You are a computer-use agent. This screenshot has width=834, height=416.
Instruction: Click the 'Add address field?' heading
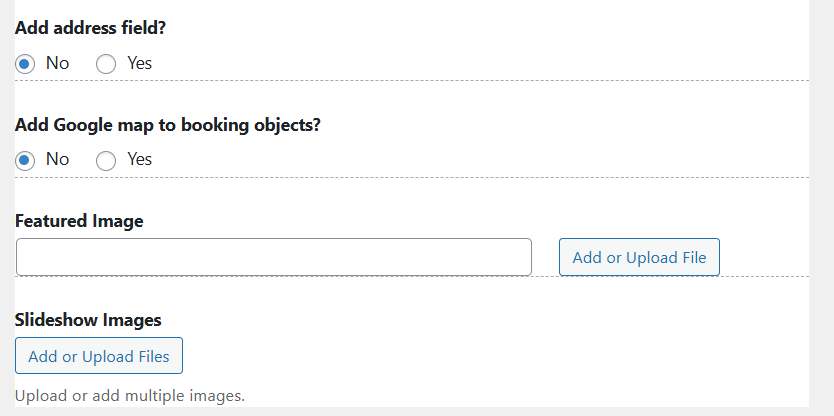[91, 28]
